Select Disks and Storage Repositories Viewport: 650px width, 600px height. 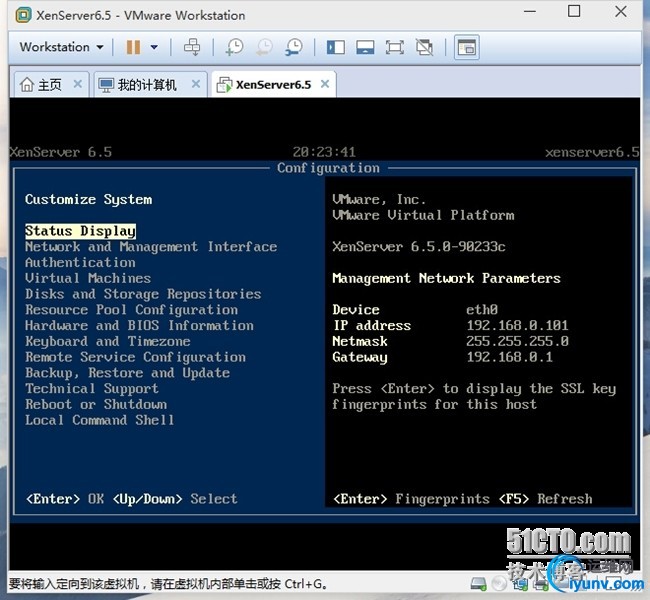tap(143, 294)
